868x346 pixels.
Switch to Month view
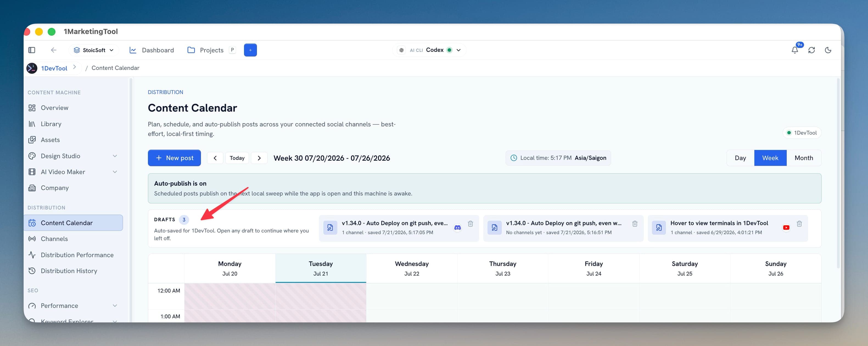pos(804,158)
